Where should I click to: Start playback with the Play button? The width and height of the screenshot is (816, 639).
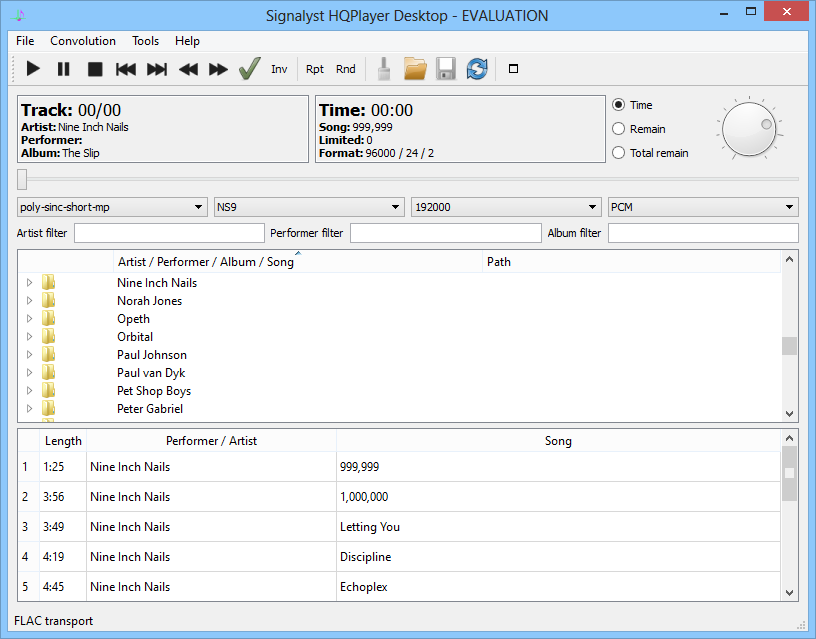[33, 68]
